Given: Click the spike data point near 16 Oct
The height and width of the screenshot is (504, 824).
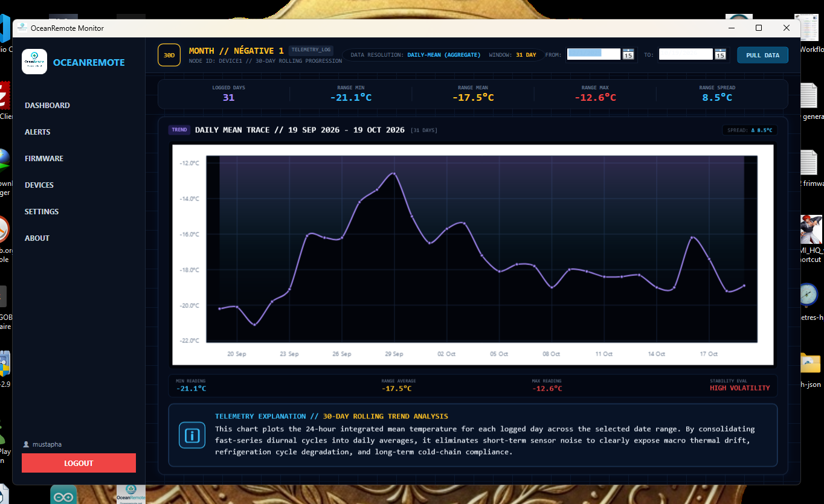Looking at the screenshot, I should [x=692, y=237].
